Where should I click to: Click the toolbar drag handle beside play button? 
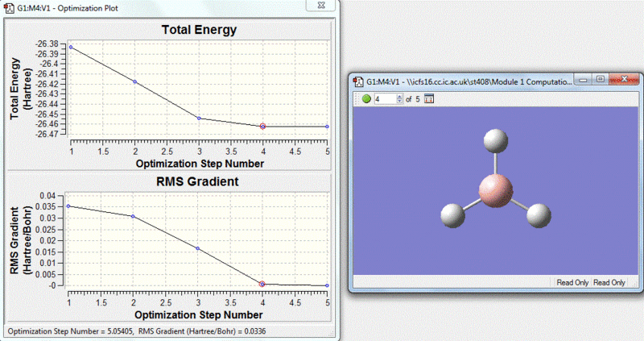pyautogui.click(x=357, y=99)
